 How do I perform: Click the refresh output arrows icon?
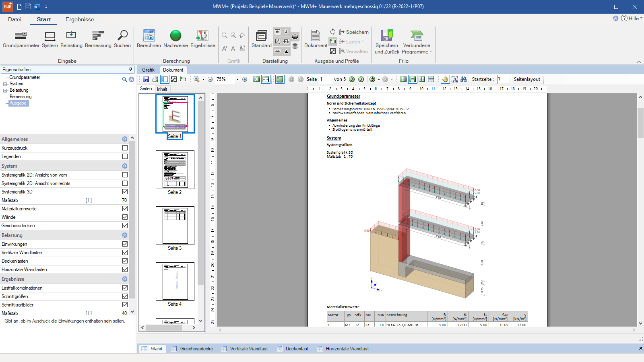333,32
